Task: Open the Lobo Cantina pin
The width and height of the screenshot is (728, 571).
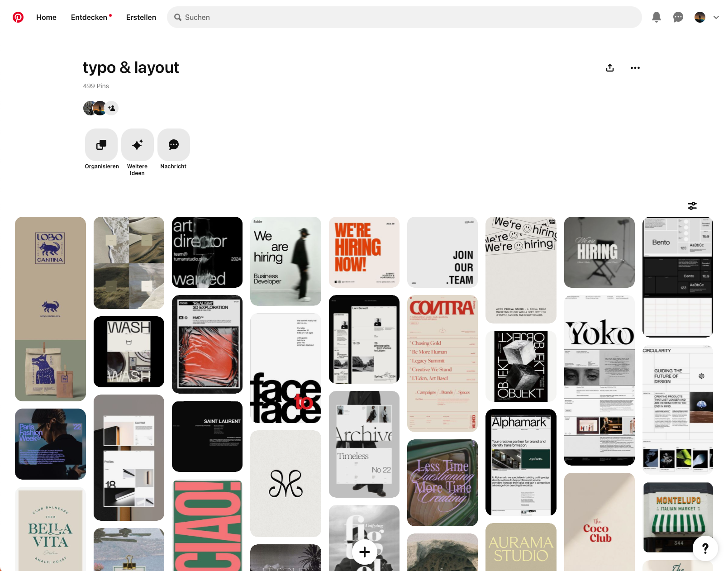Action: coord(50,309)
